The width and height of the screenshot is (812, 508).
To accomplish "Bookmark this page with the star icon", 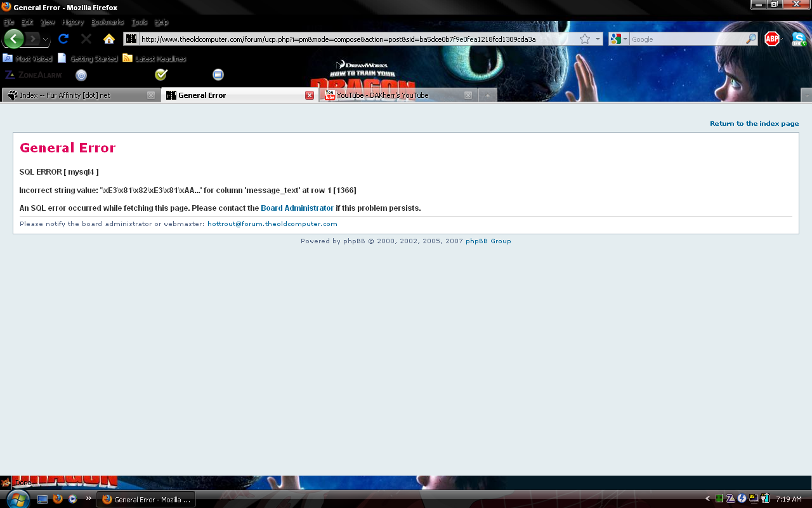I will coord(584,39).
